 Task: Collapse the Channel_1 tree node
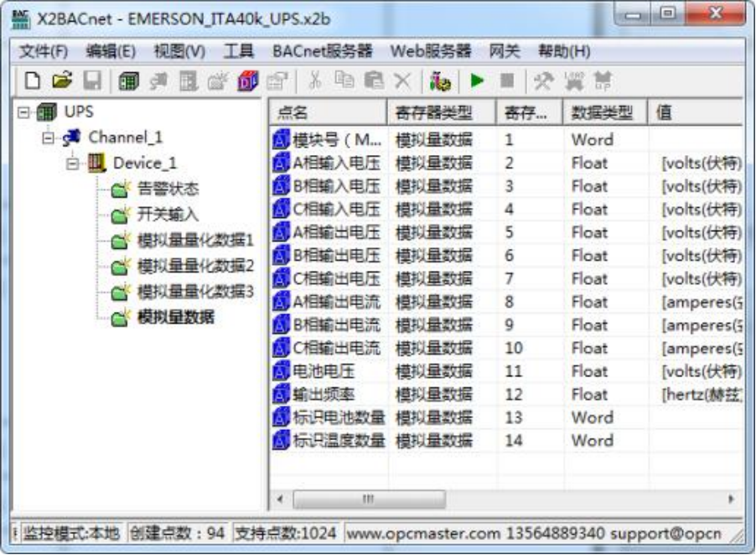coord(48,137)
